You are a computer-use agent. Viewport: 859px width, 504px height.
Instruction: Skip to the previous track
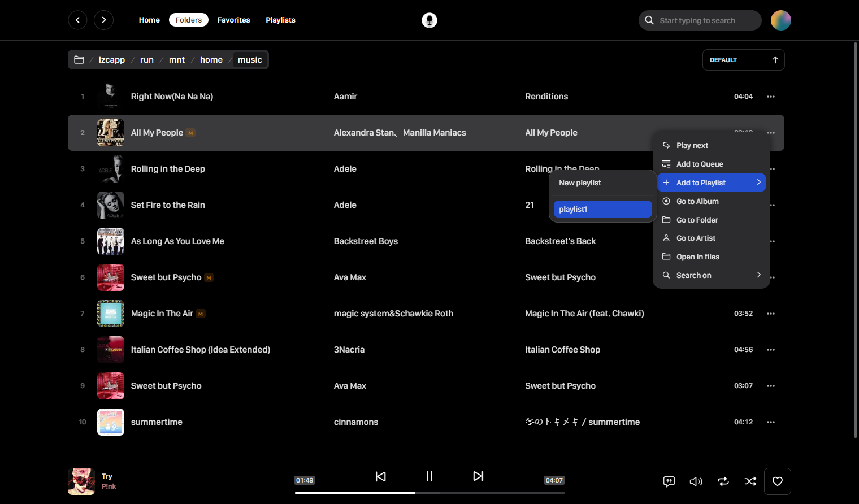pos(381,476)
